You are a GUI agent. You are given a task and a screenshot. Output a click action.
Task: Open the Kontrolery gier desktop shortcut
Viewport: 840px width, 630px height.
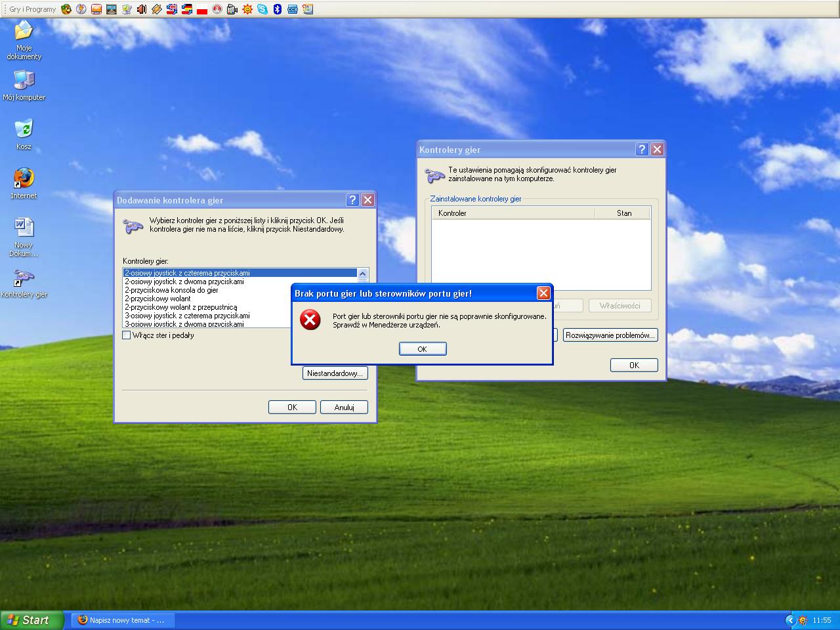[x=24, y=283]
